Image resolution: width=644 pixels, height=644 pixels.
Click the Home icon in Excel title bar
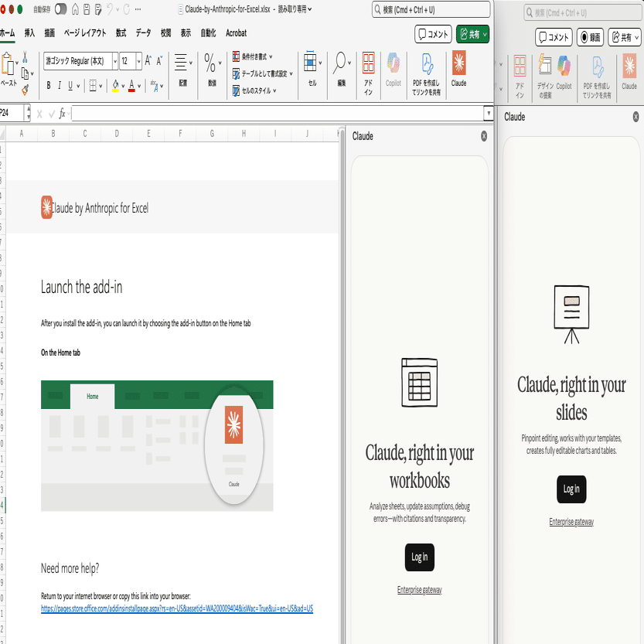(x=75, y=9)
